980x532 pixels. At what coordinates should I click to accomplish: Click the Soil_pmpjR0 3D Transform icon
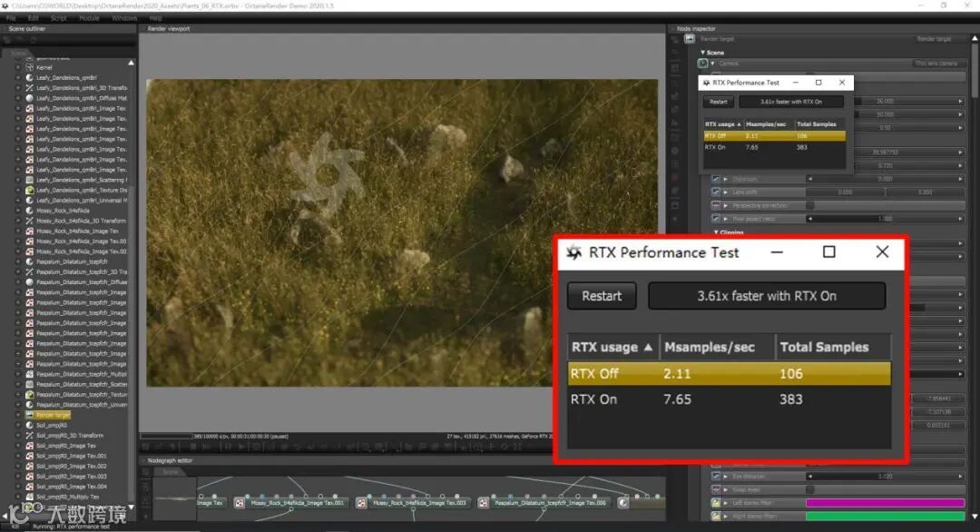click(29, 435)
